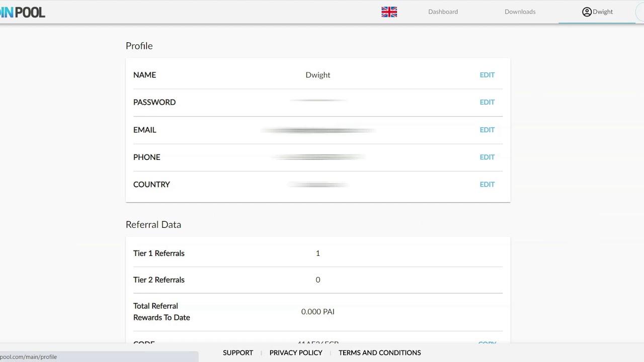Edit the Email address

point(487,130)
